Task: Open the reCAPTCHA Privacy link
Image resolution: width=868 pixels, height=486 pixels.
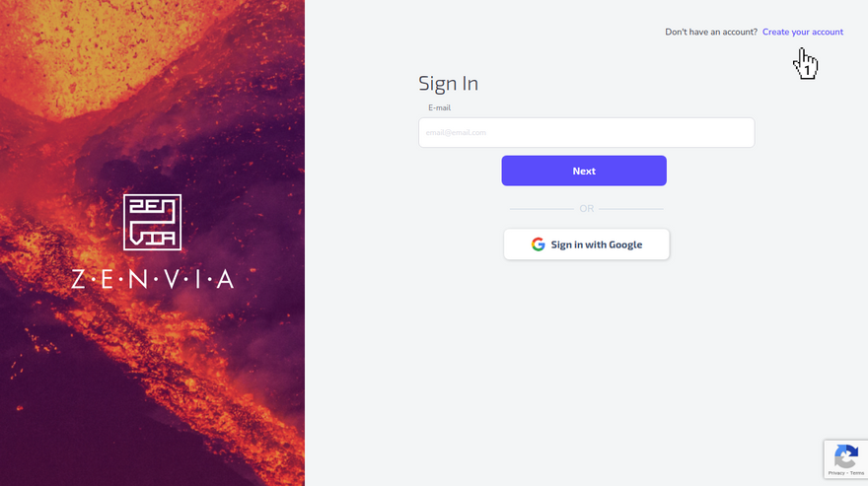Action: (x=835, y=473)
